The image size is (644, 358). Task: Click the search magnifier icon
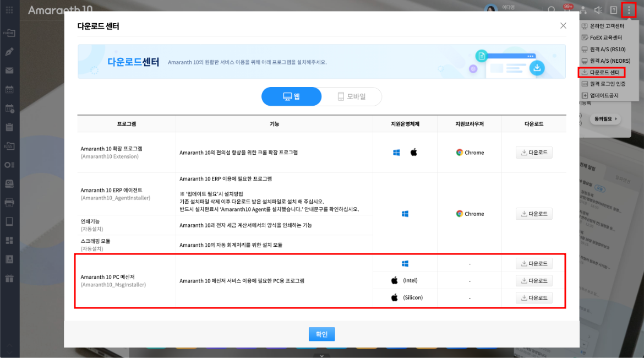pyautogui.click(x=552, y=10)
